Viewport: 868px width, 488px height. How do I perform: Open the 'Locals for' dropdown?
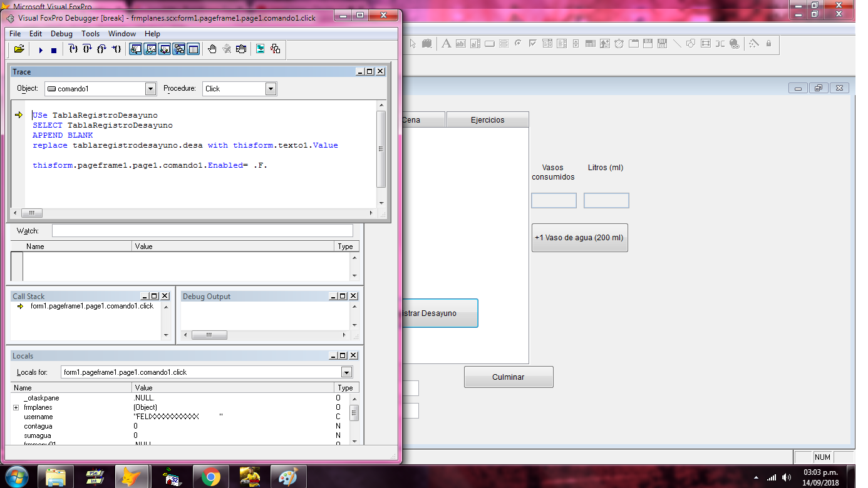coord(346,372)
